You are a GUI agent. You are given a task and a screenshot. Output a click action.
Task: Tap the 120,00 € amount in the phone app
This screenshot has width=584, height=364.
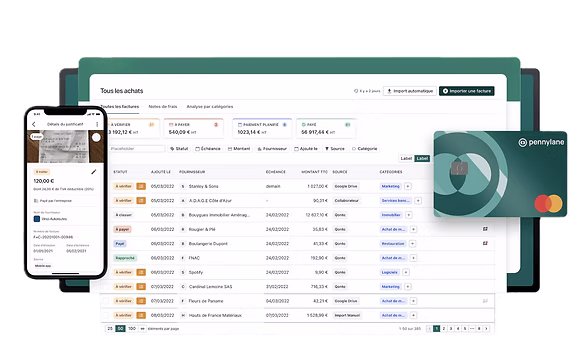pos(44,181)
